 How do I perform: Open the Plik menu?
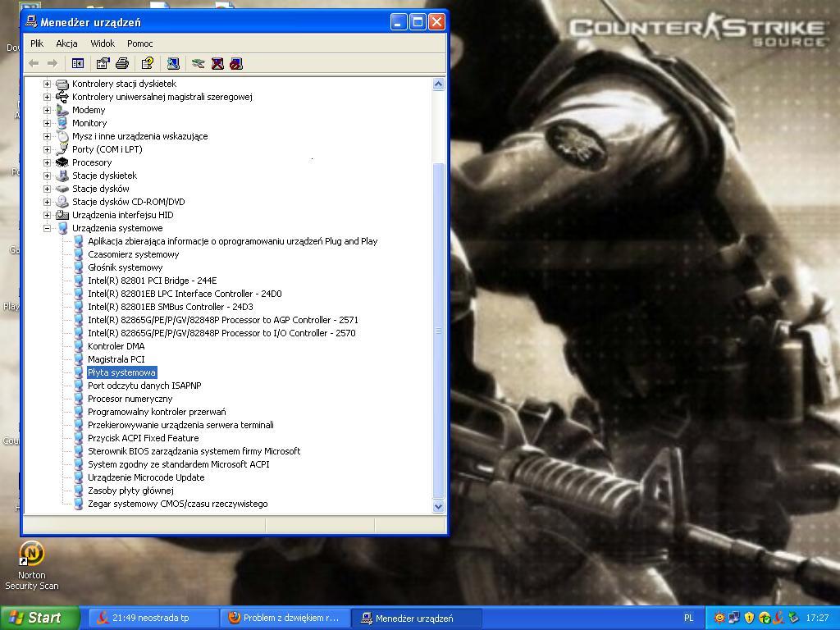click(x=37, y=43)
